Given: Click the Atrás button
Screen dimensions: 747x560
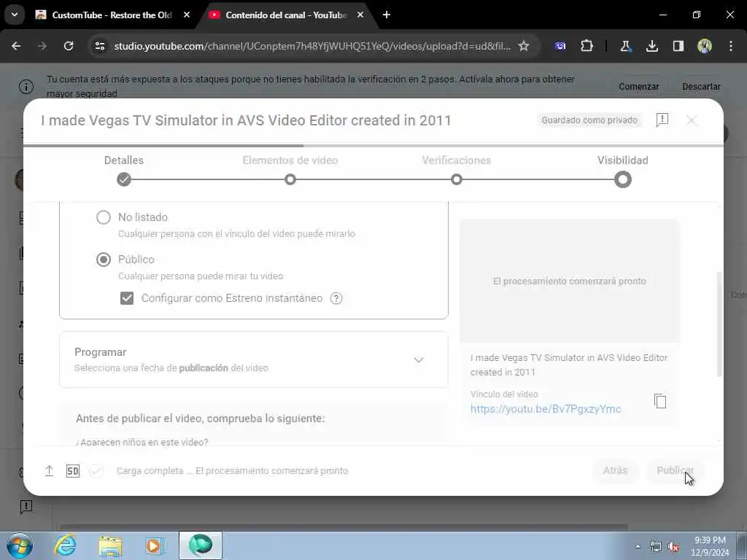Looking at the screenshot, I should [615, 470].
